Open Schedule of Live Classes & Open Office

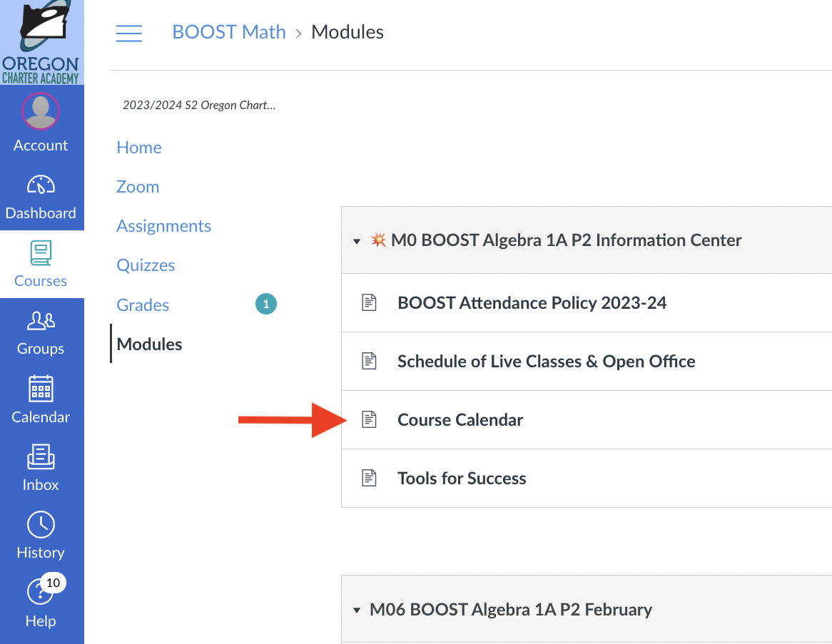(x=546, y=362)
